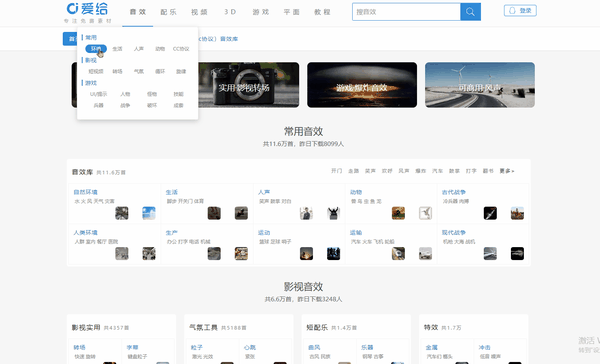Select 环境 in the dropdown menu

click(x=96, y=49)
